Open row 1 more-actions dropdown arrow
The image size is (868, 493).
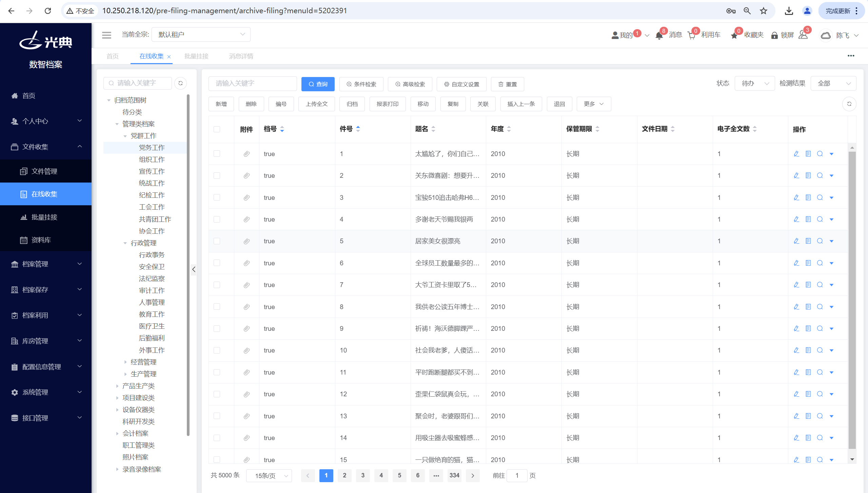[831, 154]
